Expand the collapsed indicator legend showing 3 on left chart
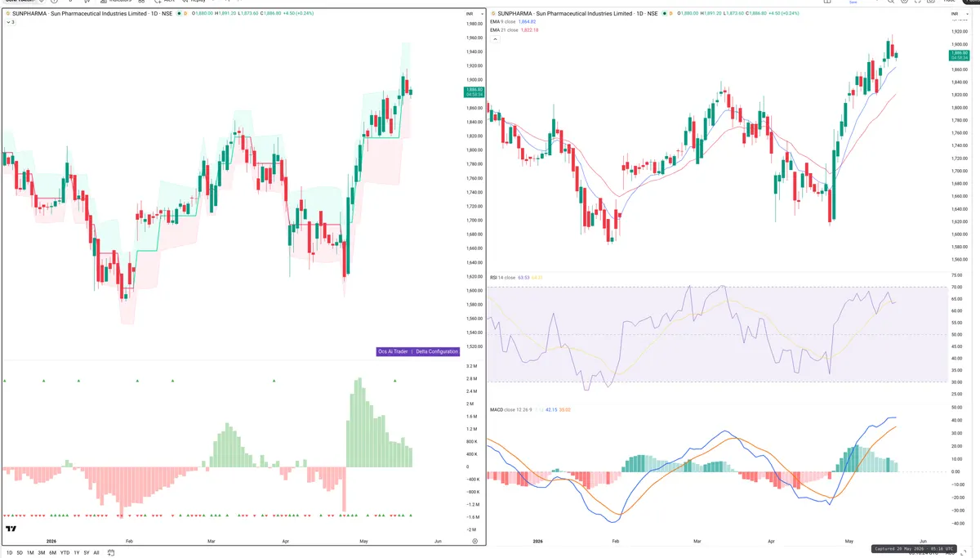The height and width of the screenshot is (558, 980). click(10, 22)
